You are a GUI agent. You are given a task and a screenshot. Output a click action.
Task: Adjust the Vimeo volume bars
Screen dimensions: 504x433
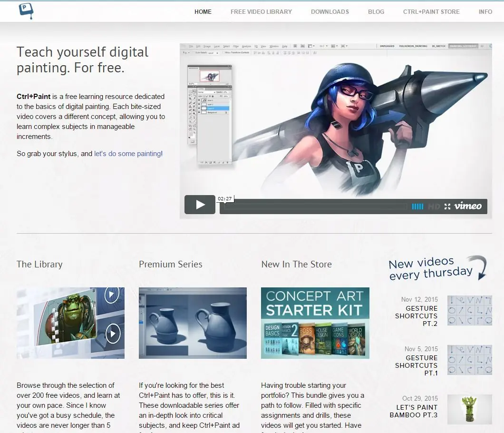417,207
